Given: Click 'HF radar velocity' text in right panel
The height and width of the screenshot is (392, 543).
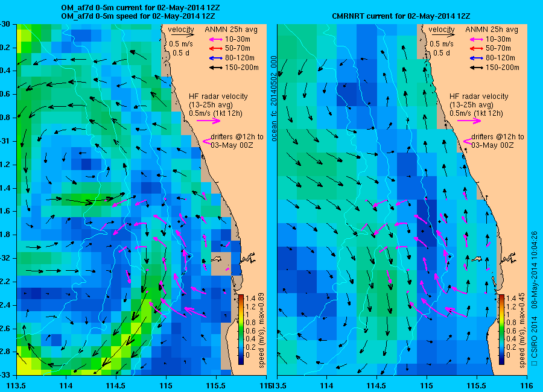Looking at the screenshot, I should point(479,96).
